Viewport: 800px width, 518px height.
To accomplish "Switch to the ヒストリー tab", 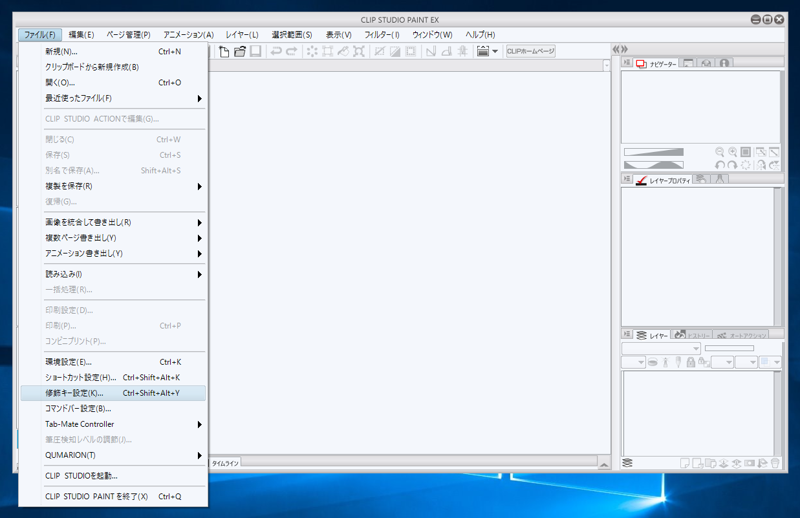I will [692, 335].
